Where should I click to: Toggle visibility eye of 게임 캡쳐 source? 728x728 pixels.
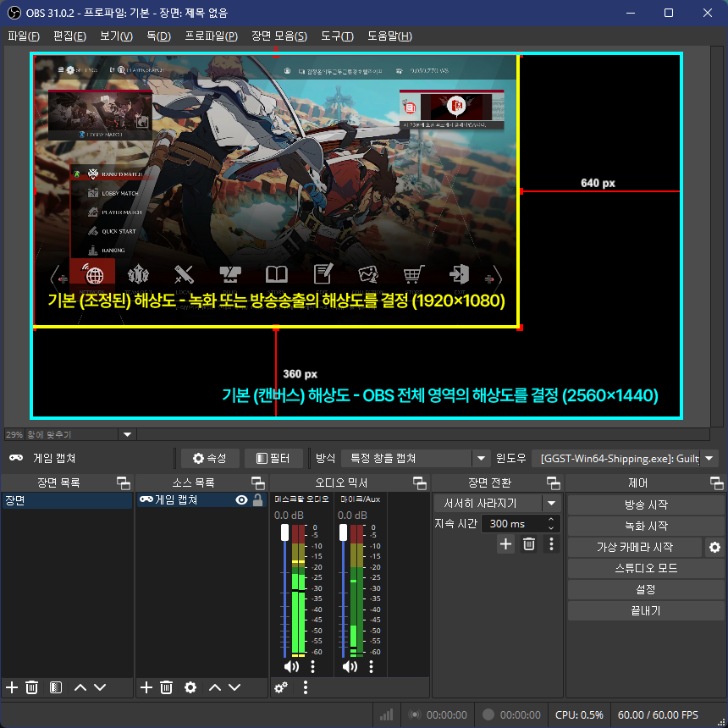tap(241, 500)
